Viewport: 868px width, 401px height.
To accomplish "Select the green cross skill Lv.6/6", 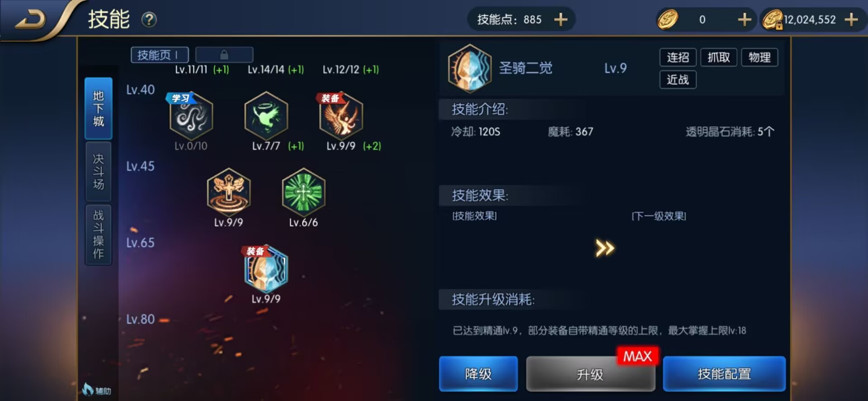I will tap(303, 192).
